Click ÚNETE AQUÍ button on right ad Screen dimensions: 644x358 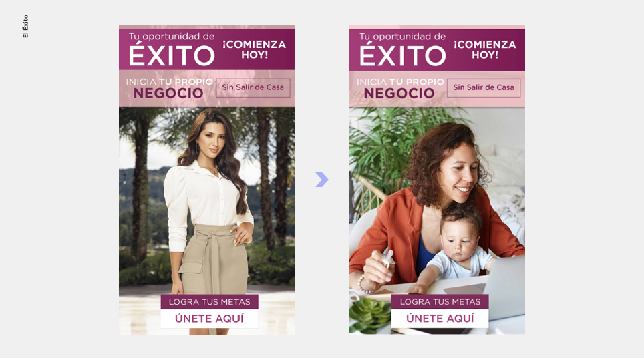(x=440, y=318)
